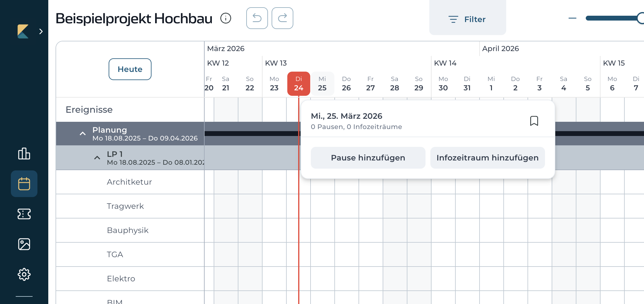Click the Ereignisse row label

pos(89,109)
